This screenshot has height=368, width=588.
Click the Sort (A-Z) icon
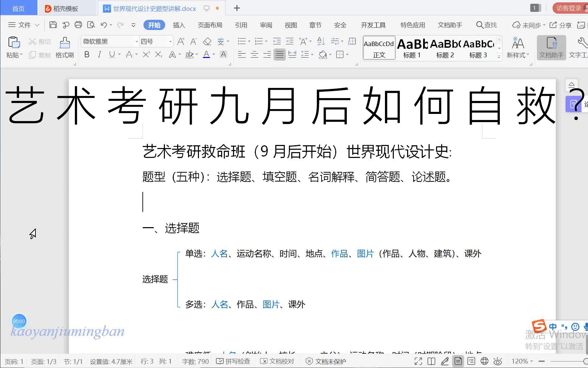321,42
